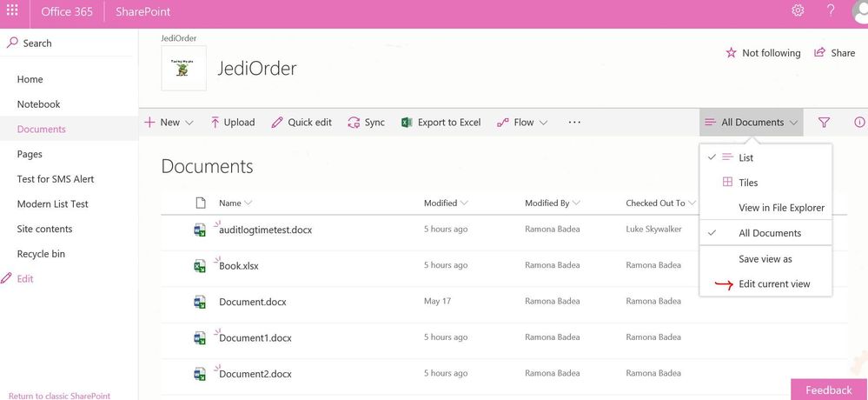Screen dimensions: 868x400
Task: Choose Edit current view
Action: (765, 283)
